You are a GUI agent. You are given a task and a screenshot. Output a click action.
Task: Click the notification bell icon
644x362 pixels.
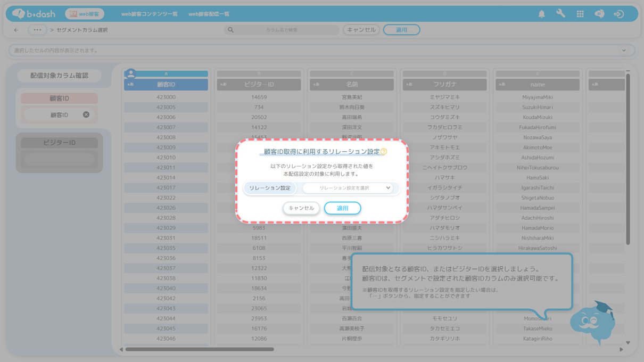pyautogui.click(x=541, y=14)
